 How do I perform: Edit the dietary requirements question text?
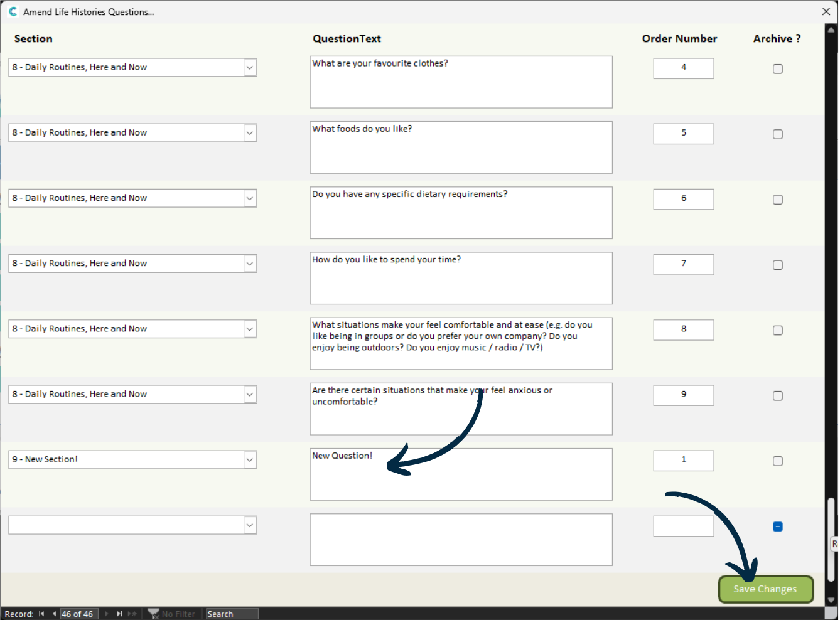pyautogui.click(x=461, y=213)
